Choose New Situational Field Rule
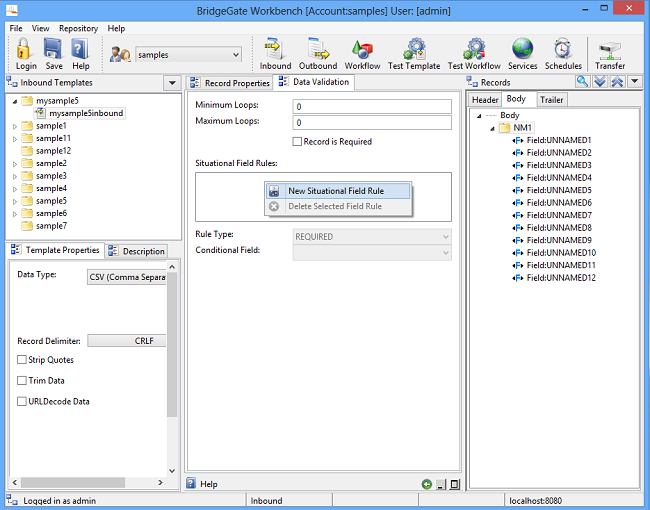The height and width of the screenshot is (510, 650). tap(337, 191)
